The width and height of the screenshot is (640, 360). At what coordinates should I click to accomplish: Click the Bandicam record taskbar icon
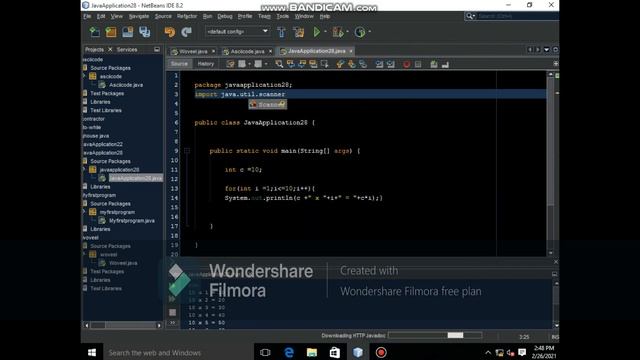[x=381, y=352]
